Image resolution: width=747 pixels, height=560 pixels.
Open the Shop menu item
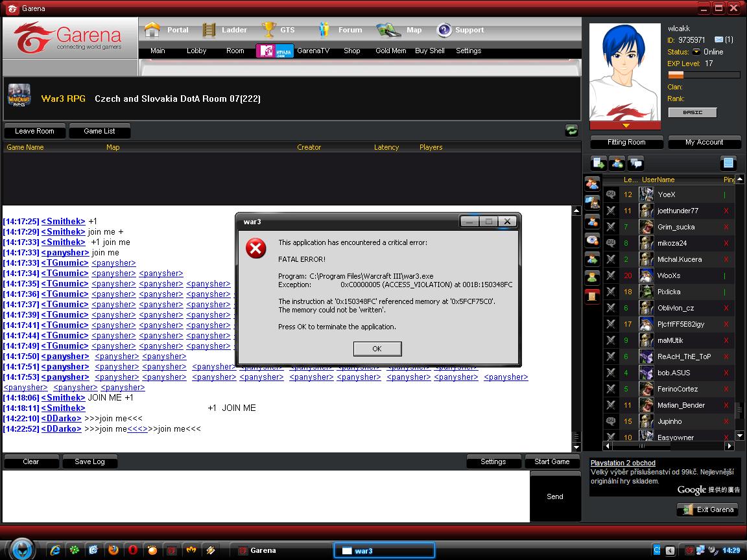tap(352, 51)
